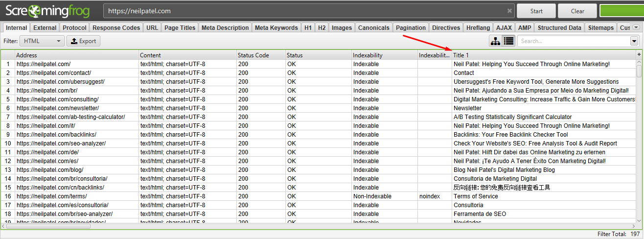This screenshot has width=644, height=239.
Task: Open the Canonicals tab
Action: [x=374, y=28]
